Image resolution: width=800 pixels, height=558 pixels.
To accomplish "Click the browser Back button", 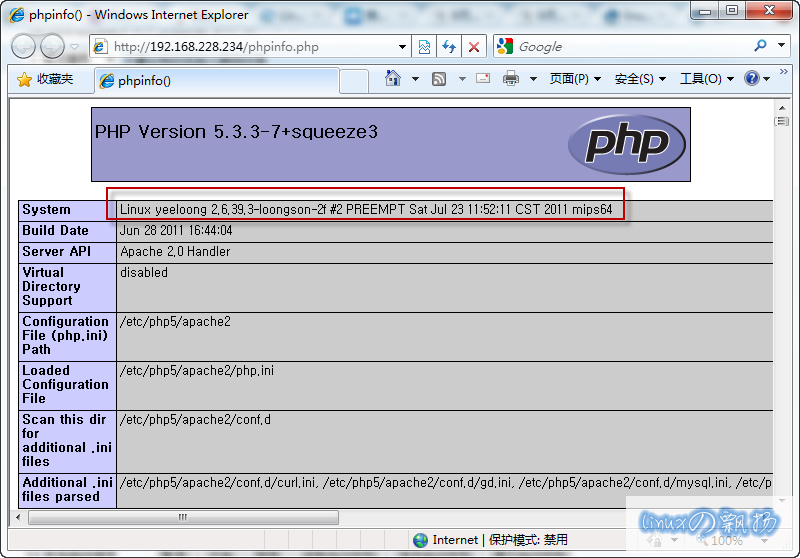I will [x=24, y=46].
